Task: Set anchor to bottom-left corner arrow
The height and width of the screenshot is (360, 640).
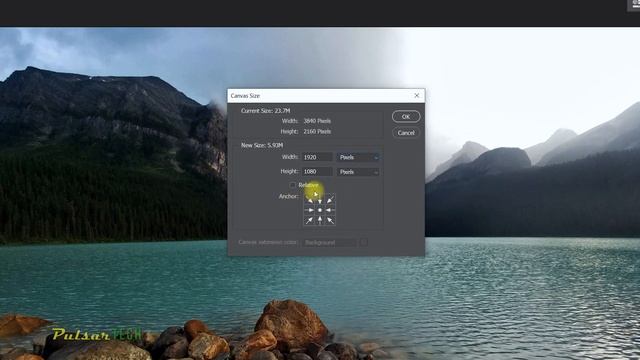Action: pos(309,220)
